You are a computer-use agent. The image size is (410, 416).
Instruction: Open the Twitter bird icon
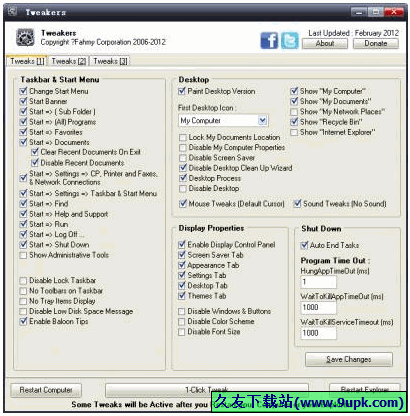click(290, 40)
